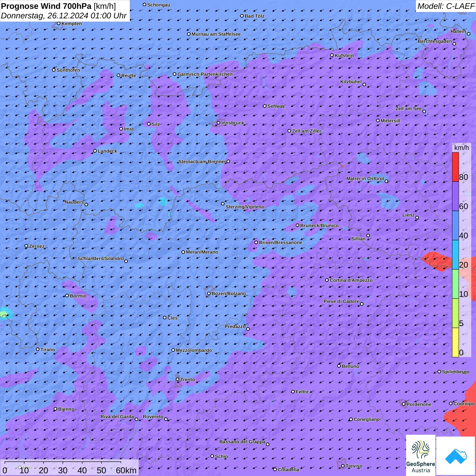
Task: Click the Sterzing/Vipiteno label
Action: coord(245,207)
